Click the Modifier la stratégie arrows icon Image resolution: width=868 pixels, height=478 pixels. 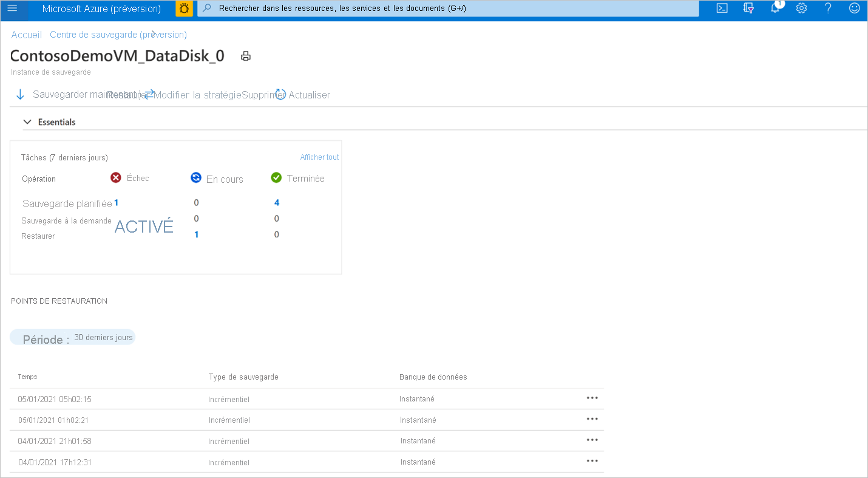(149, 94)
